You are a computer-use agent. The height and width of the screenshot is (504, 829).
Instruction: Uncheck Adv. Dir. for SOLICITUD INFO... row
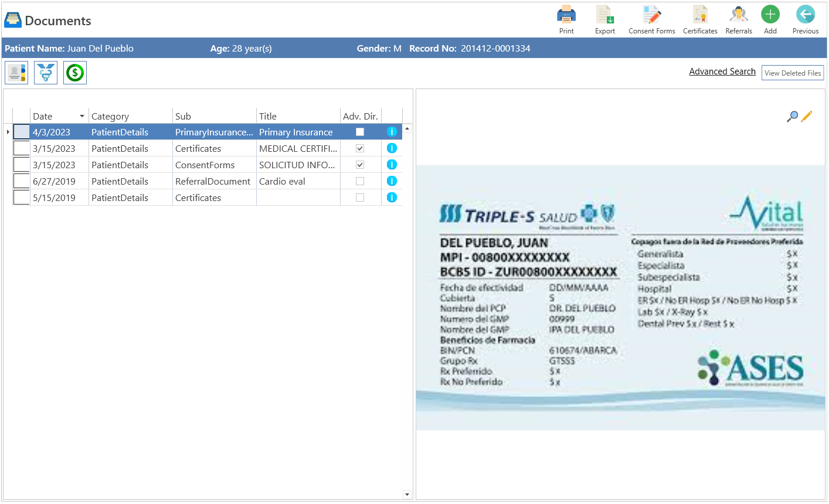click(360, 165)
